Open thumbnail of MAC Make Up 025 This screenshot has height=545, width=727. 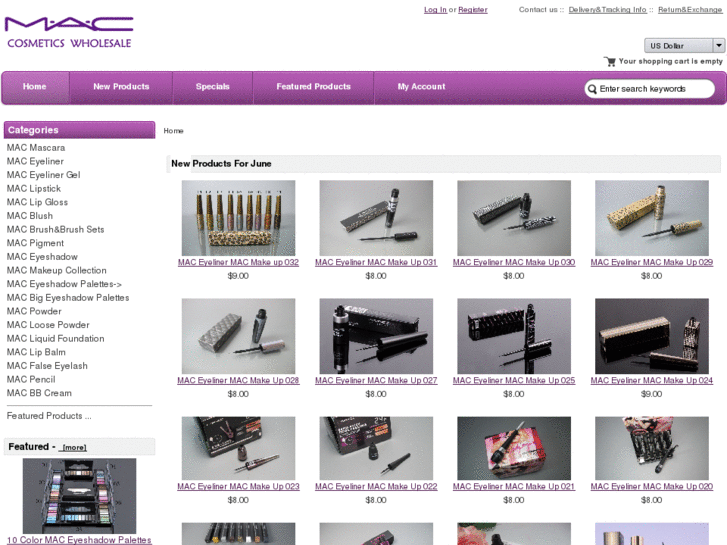coord(514,336)
